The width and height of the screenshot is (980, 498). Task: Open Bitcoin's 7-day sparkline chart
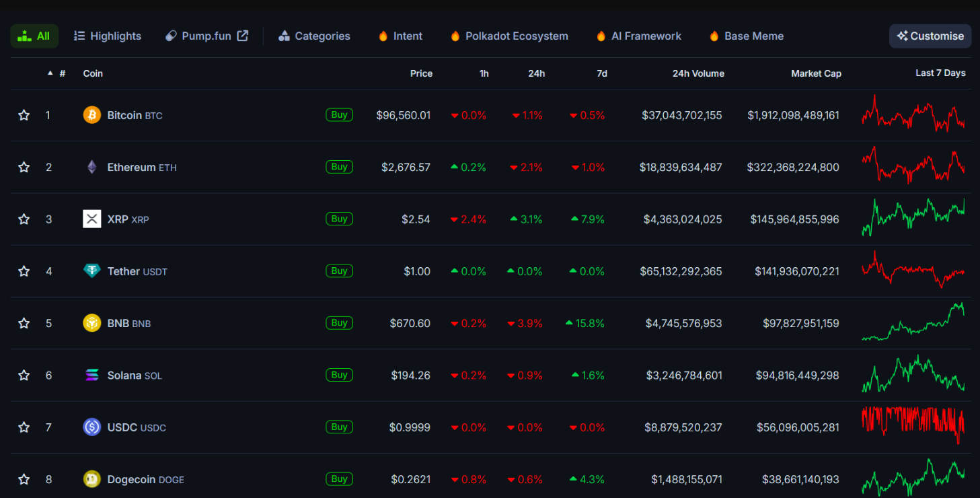(913, 113)
